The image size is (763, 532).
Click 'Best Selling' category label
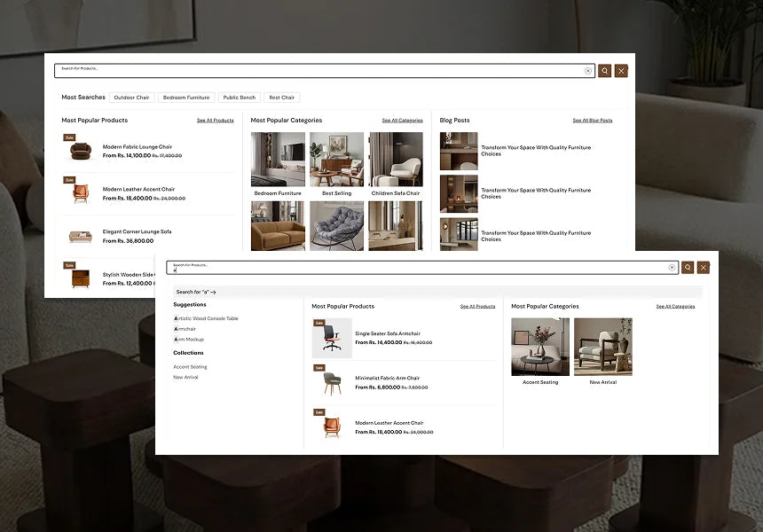(x=337, y=193)
